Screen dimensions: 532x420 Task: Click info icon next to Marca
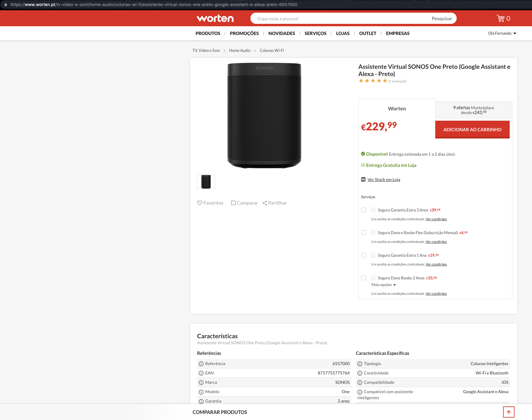tap(201, 383)
